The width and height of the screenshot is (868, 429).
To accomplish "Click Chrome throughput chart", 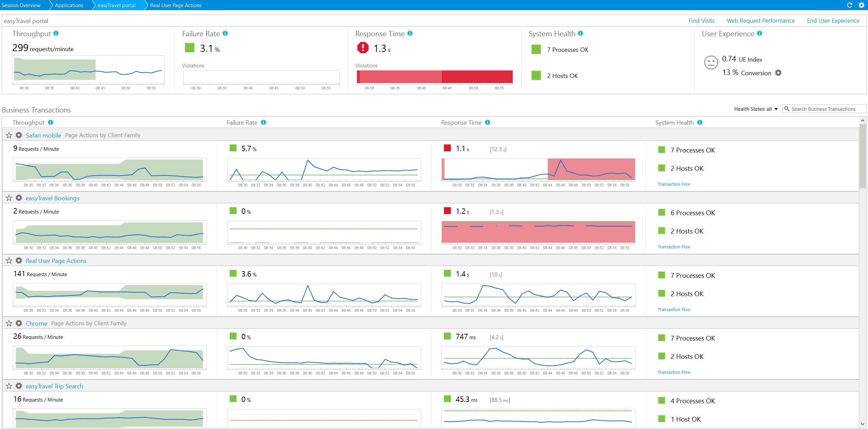I will (110, 357).
